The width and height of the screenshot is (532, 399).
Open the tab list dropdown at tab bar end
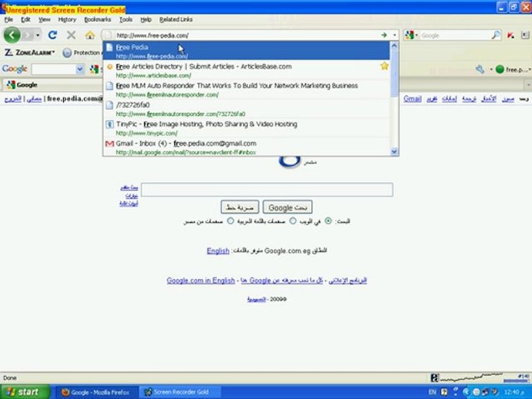pos(528,85)
